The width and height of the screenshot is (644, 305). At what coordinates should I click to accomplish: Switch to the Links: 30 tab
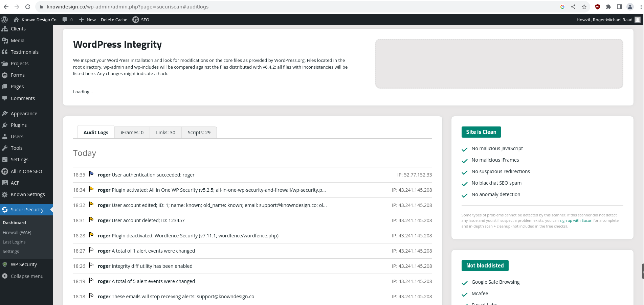(x=165, y=133)
